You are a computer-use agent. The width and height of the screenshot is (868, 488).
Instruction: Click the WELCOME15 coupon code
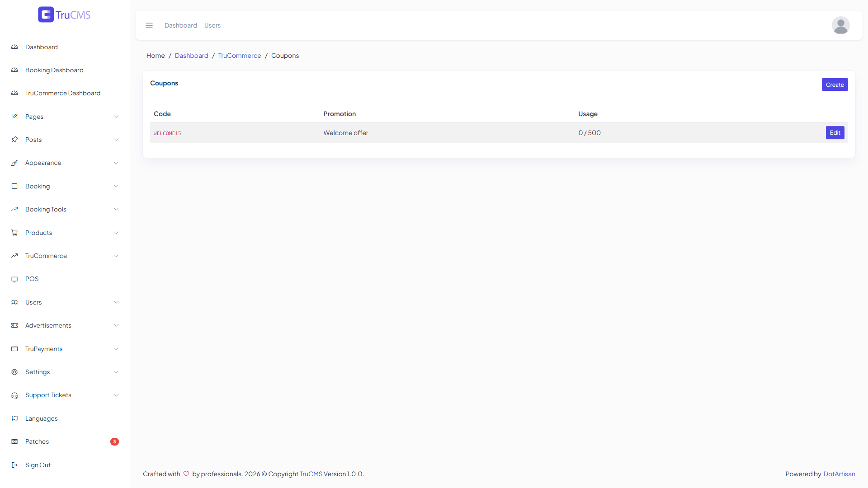click(167, 133)
